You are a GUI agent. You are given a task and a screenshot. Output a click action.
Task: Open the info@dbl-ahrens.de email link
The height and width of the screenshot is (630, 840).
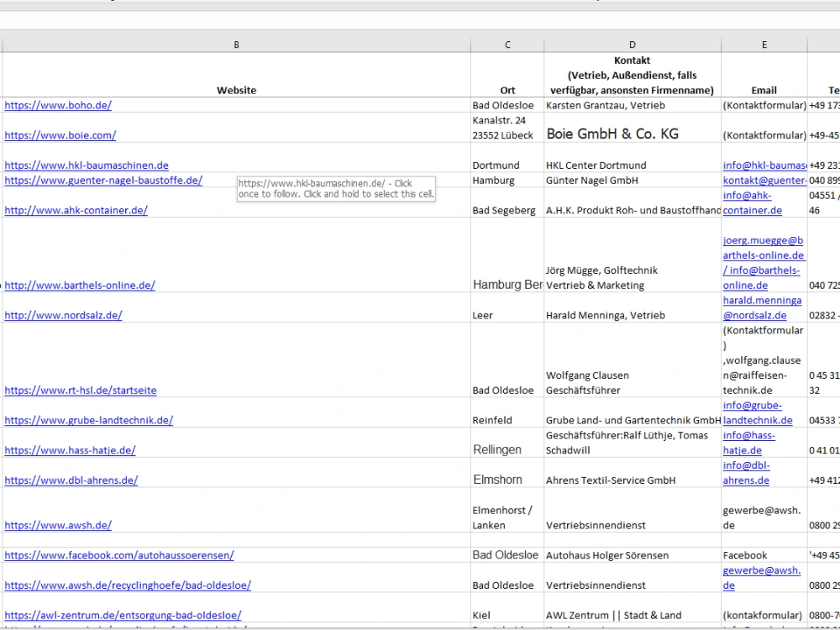coord(746,473)
